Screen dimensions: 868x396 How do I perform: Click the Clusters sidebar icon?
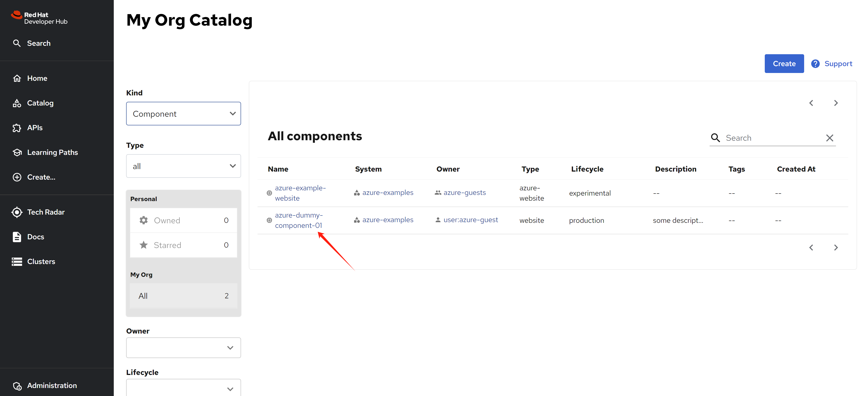click(17, 262)
